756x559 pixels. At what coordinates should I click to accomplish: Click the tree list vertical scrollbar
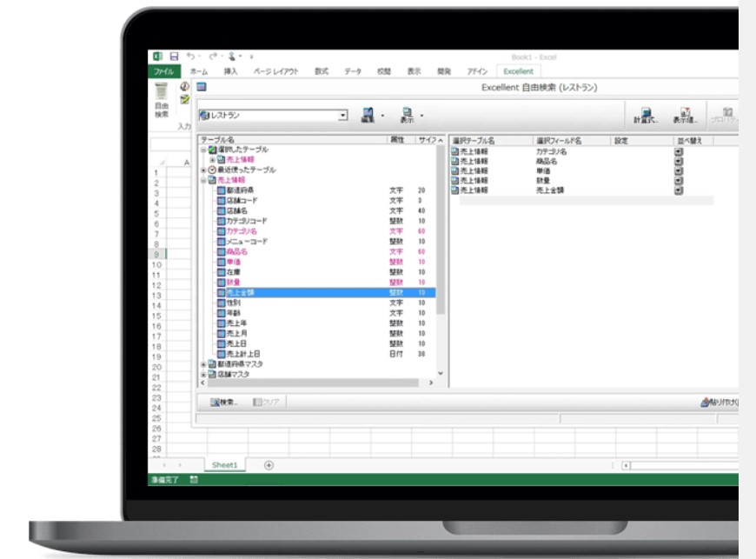[441, 259]
